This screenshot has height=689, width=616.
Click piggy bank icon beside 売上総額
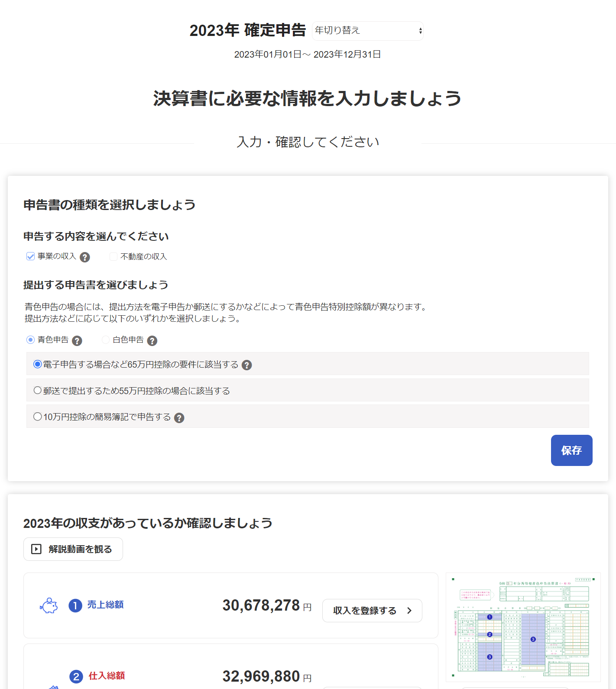[49, 605]
